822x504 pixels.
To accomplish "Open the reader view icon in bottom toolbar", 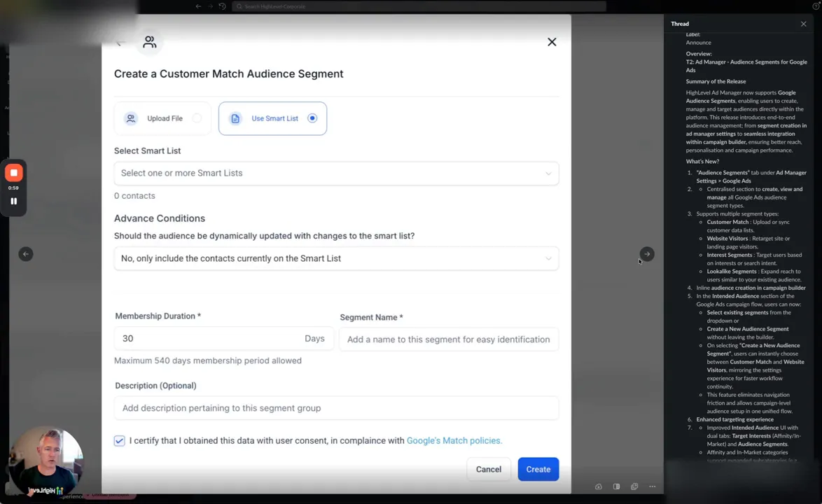I will click(x=616, y=486).
